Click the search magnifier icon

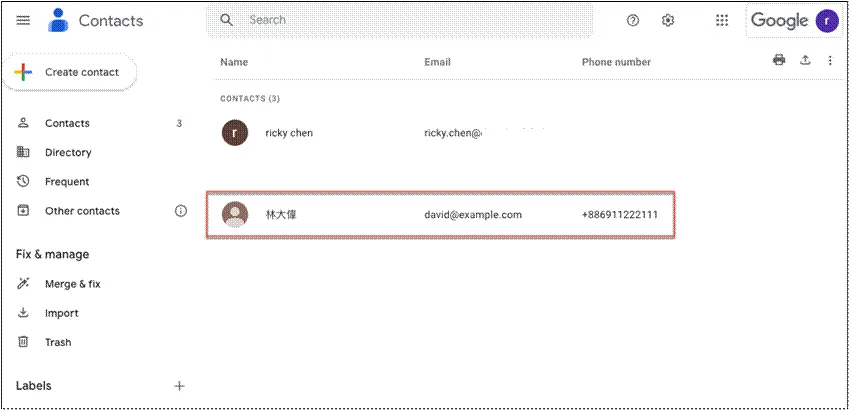pos(226,21)
